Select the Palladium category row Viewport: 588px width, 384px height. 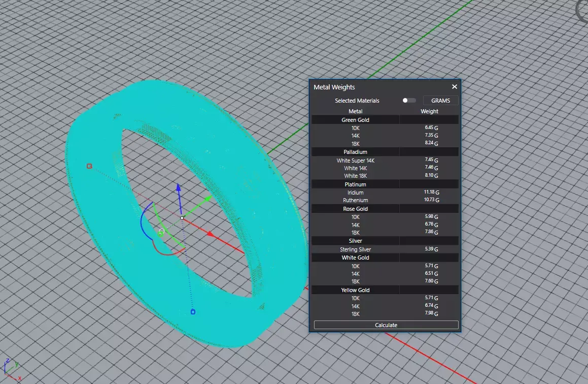(x=385, y=152)
